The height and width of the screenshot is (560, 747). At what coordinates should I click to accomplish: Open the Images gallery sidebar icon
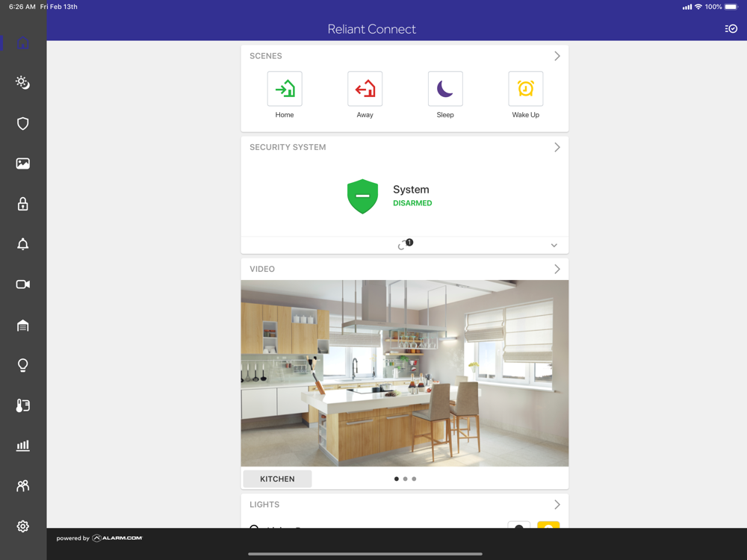(x=23, y=164)
